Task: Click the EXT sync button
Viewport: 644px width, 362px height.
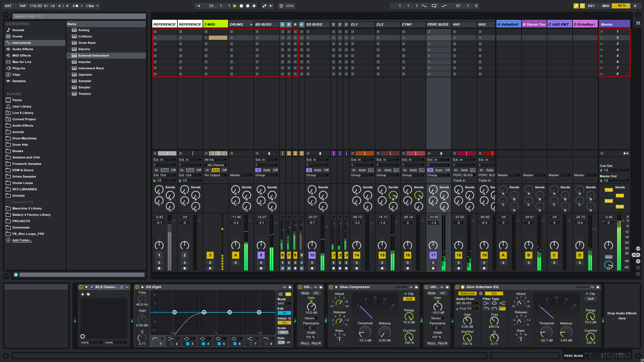Action: (x=8, y=6)
